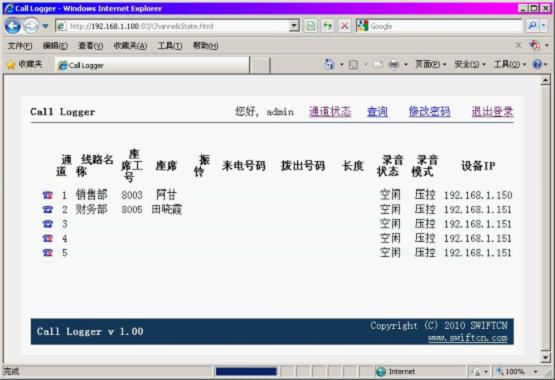Click the red Stop loading icon

click(344, 26)
